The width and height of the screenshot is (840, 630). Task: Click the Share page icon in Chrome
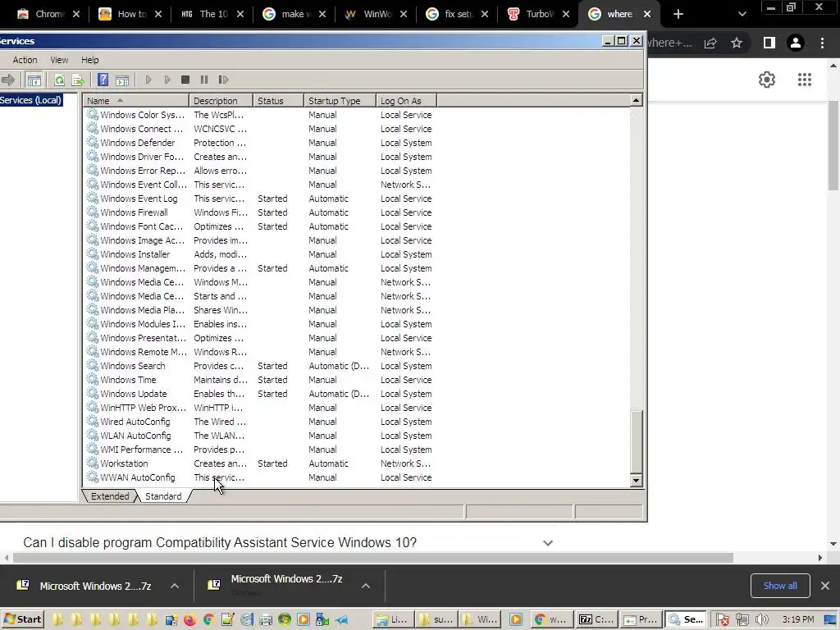[x=710, y=43]
